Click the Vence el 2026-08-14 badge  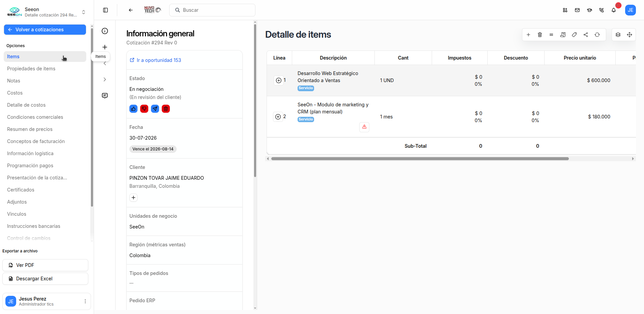coord(153,149)
